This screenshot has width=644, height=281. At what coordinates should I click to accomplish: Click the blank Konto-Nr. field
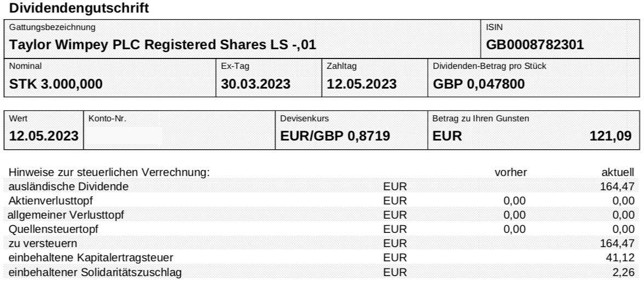pyautogui.click(x=180, y=130)
